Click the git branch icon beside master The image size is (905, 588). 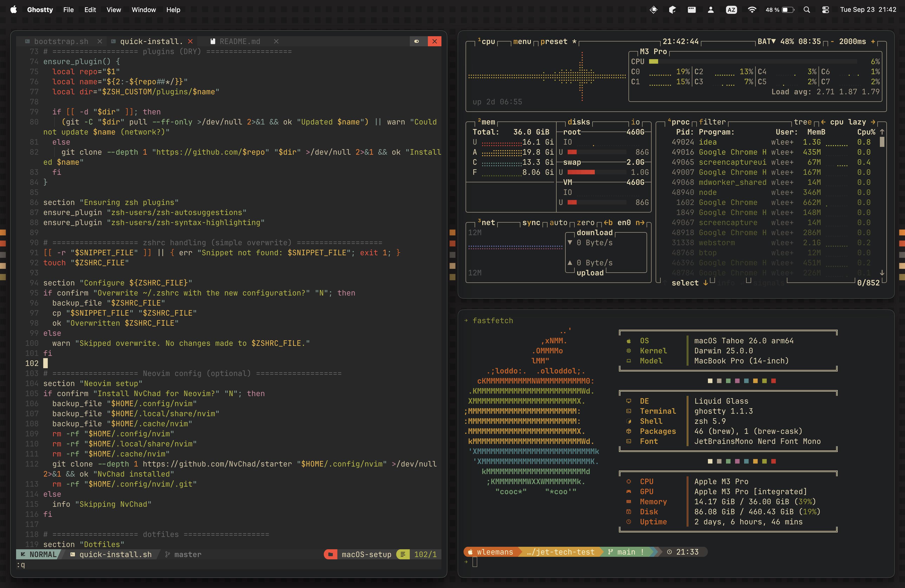click(x=167, y=555)
